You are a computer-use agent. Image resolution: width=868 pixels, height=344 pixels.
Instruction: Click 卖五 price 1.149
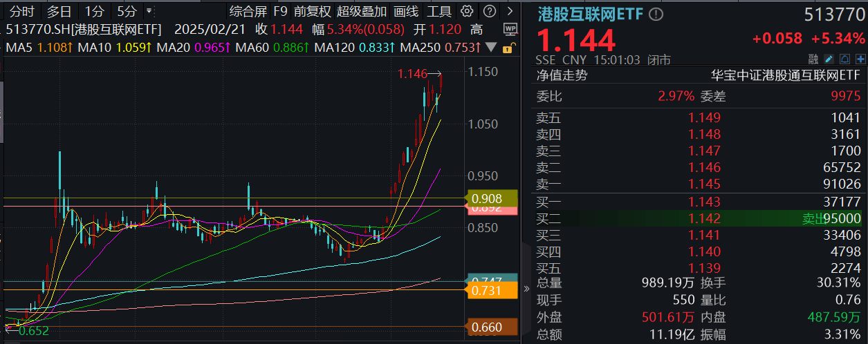pos(704,117)
